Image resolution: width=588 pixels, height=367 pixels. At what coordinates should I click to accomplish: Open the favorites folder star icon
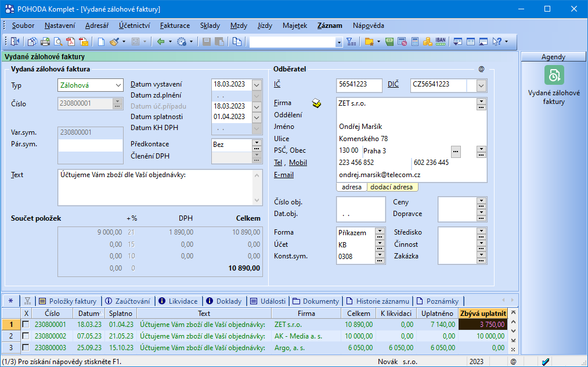point(369,42)
